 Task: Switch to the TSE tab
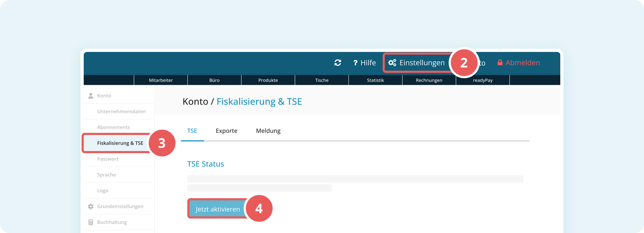coord(192,131)
